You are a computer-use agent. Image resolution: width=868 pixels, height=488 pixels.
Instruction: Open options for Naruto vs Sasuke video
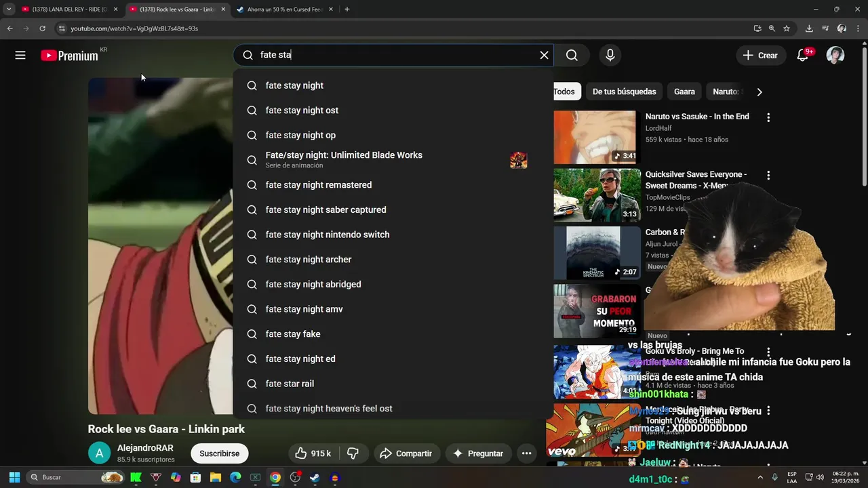[768, 118]
